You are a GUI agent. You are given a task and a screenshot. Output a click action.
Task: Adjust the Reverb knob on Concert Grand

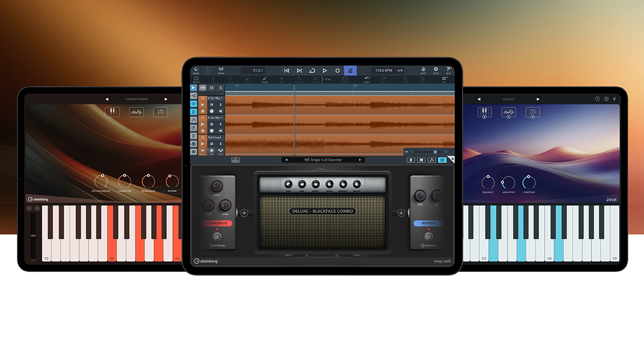click(x=171, y=182)
